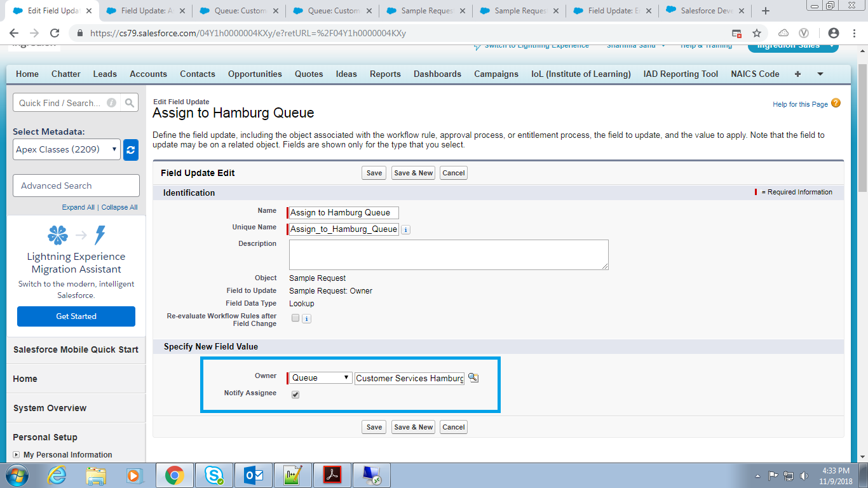Launch Internet Explorer from the taskbar
The width and height of the screenshot is (868, 488).
57,475
